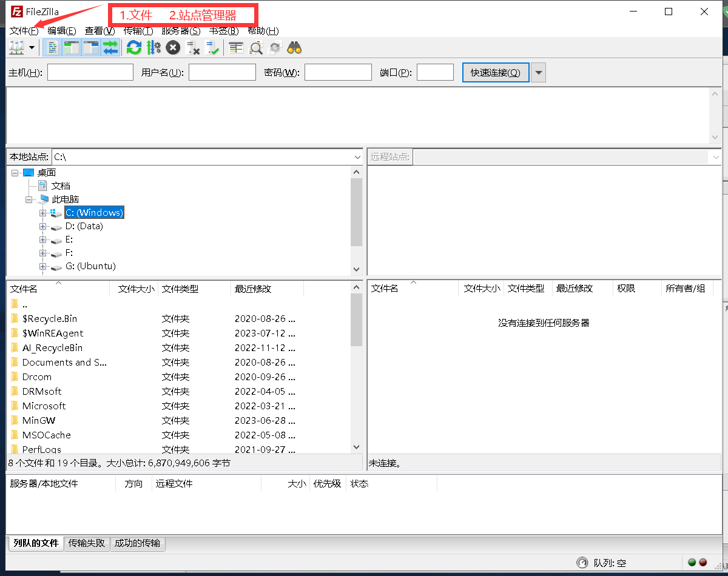Click the Drcom folder icon
This screenshot has width=728, height=576.
tap(15, 377)
